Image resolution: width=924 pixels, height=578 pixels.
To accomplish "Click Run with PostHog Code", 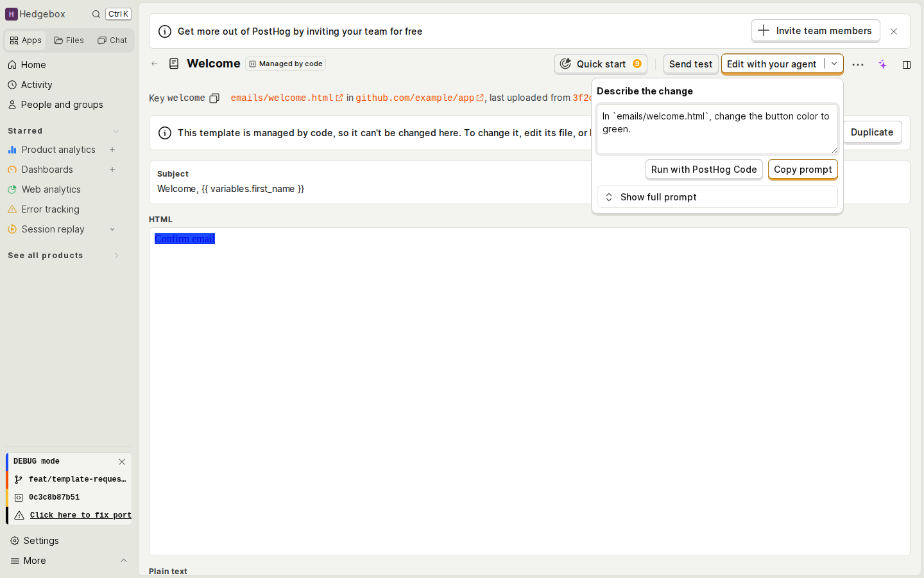I will [x=704, y=170].
